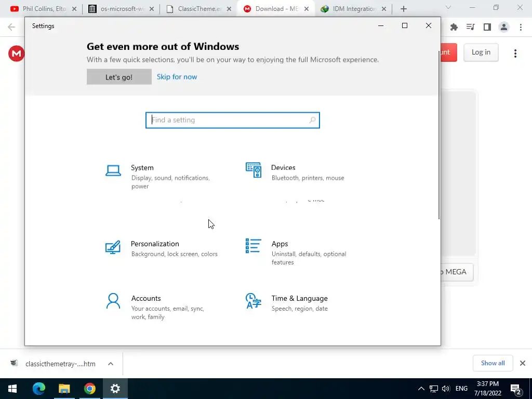Image resolution: width=532 pixels, height=399 pixels.
Task: Click Skip for now link
Action: pyautogui.click(x=177, y=77)
